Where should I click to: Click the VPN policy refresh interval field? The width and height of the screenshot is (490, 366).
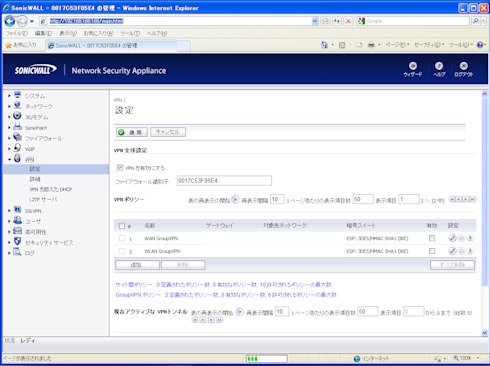click(x=277, y=199)
